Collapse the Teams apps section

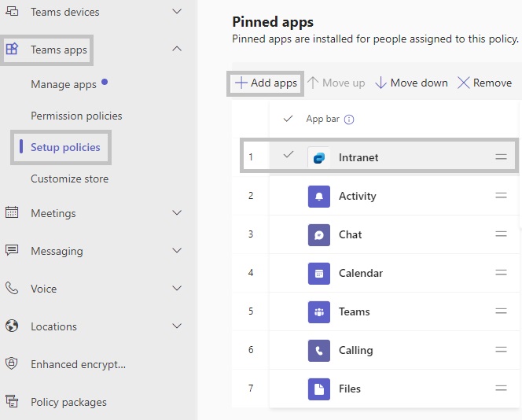[177, 50]
